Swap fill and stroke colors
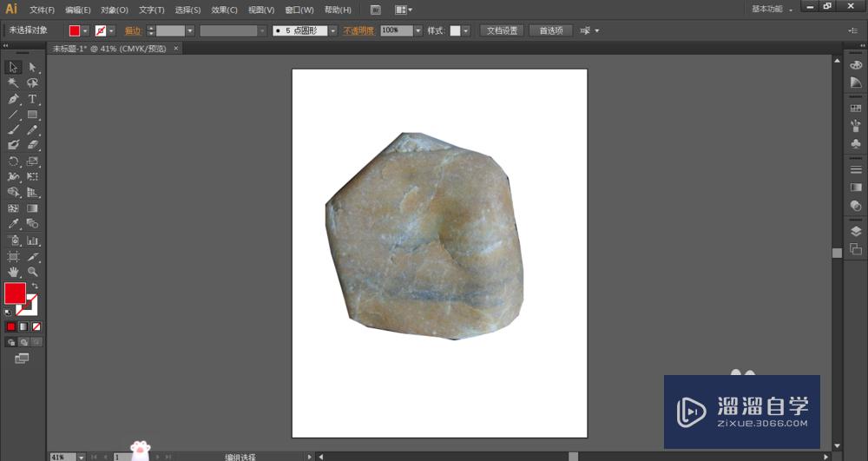868x461 pixels. [x=35, y=286]
